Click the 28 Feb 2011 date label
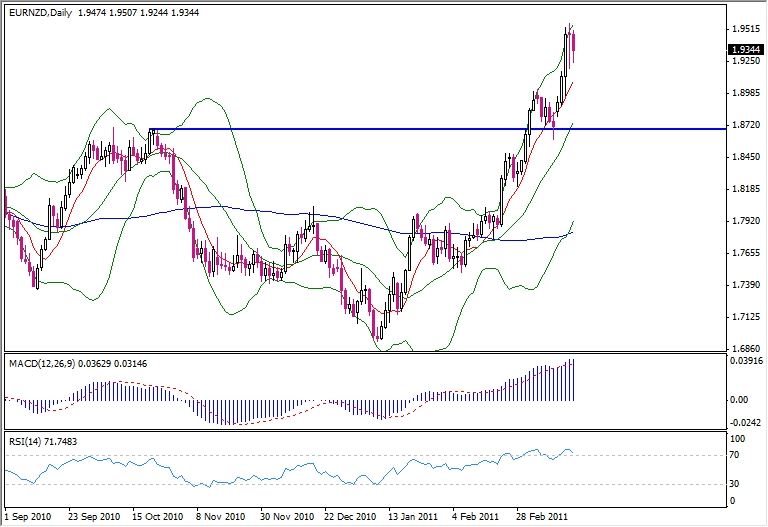This screenshot has height=527, width=768. pos(542,517)
